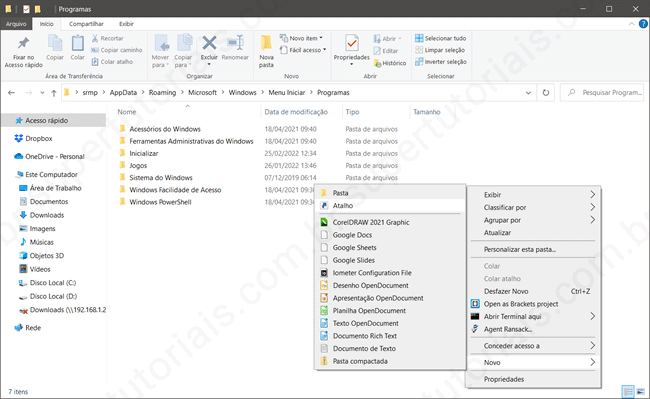Click Limpar seleção
This screenshot has height=399, width=650.
coord(440,50)
